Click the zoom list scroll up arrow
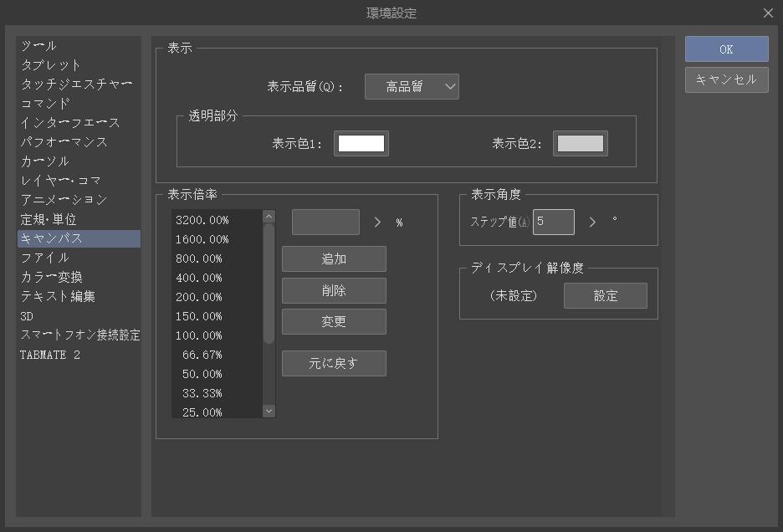Screen dimensions: 783x532 pyautogui.click(x=269, y=217)
